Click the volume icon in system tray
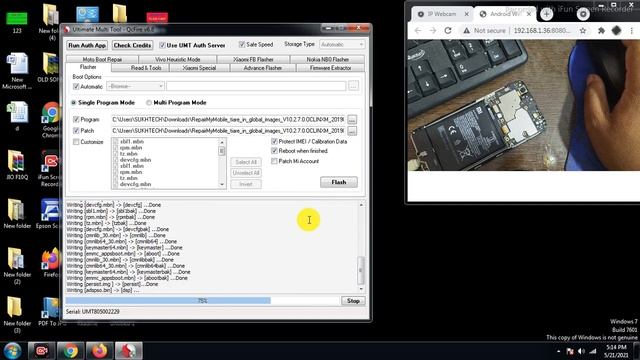The width and height of the screenshot is (640, 360). [582, 351]
